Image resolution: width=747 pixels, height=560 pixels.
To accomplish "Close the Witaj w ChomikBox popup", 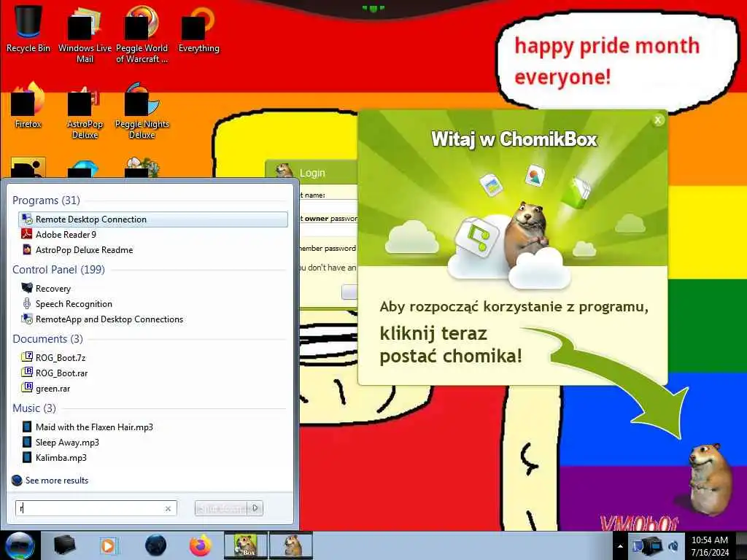I will point(658,120).
